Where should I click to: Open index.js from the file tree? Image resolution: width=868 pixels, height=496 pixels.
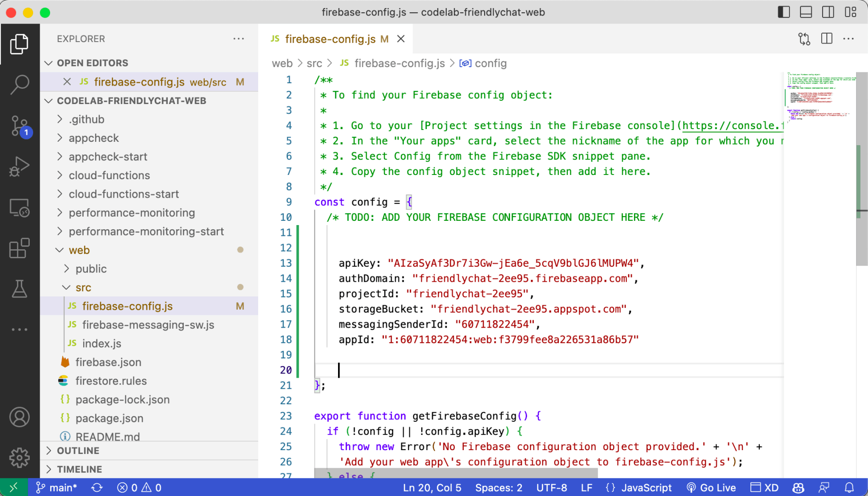(102, 344)
